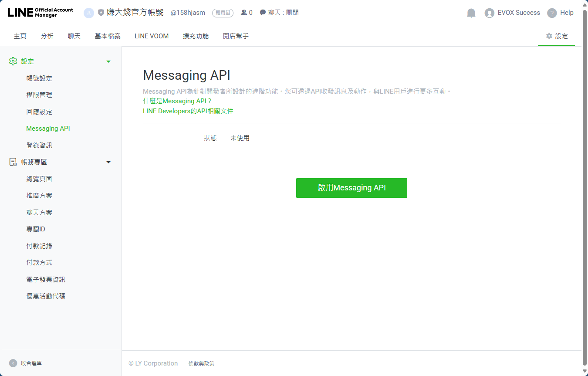Click 收合選單 label to collapse menu
This screenshot has width=588, height=376.
pyautogui.click(x=31, y=363)
